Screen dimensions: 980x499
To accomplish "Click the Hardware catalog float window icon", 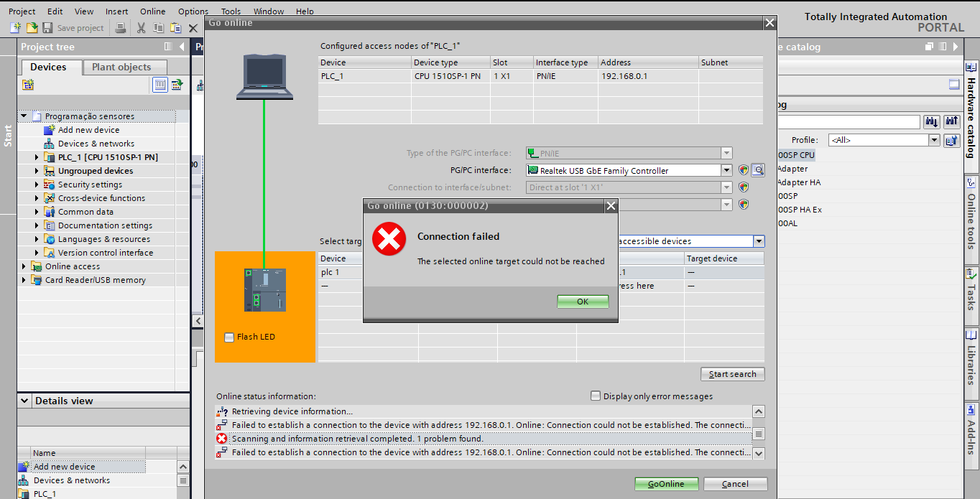I will [x=930, y=47].
